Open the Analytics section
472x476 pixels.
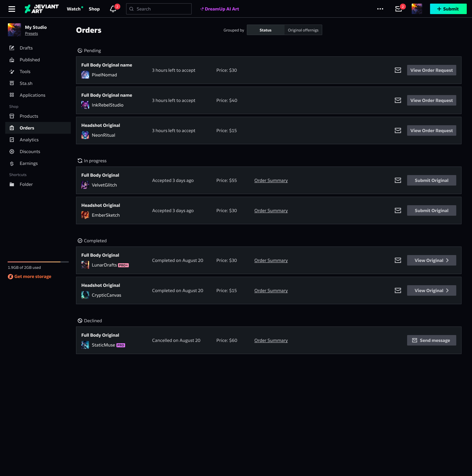click(29, 140)
